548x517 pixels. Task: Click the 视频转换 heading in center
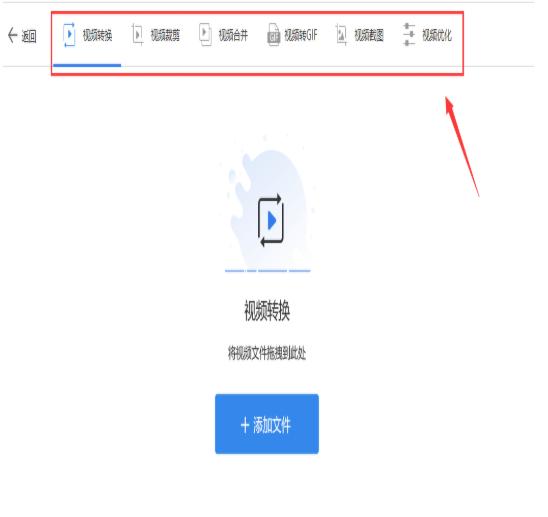point(267,310)
